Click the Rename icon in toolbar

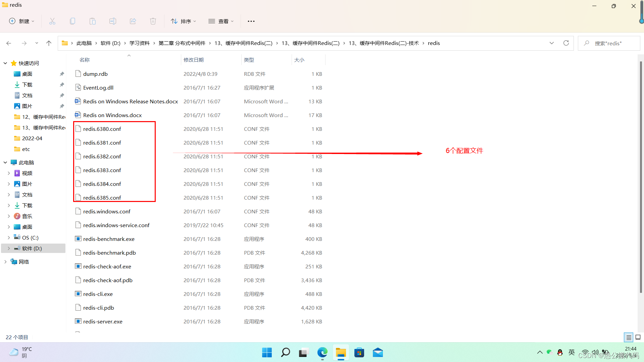[113, 21]
